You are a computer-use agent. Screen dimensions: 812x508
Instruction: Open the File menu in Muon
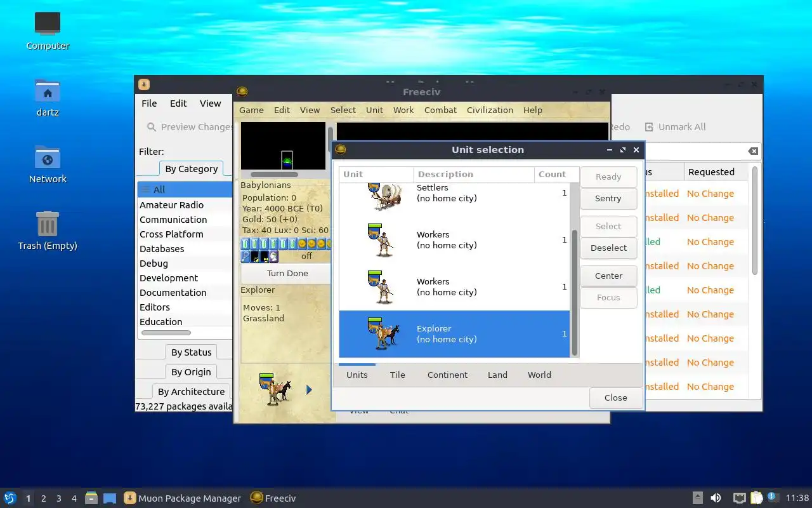point(149,104)
